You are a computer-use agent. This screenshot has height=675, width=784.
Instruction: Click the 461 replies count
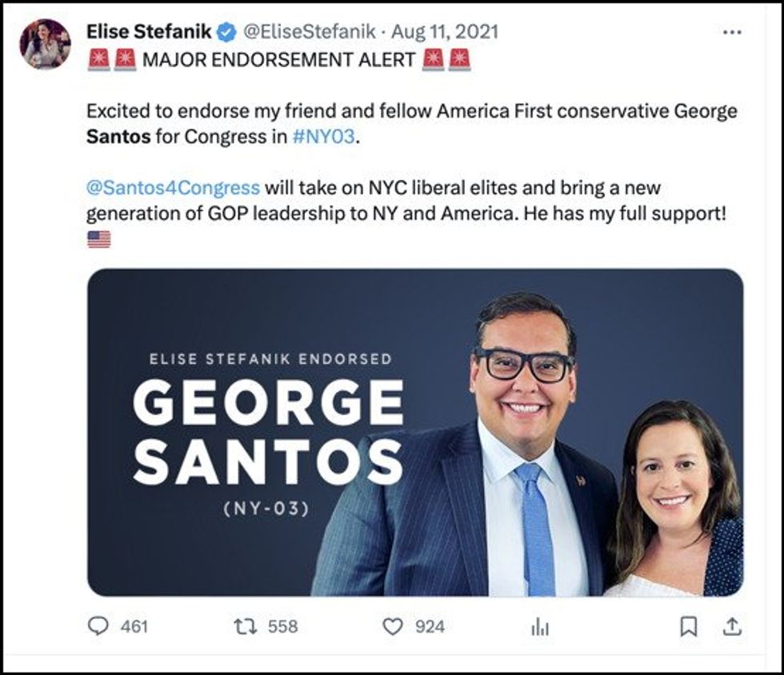(134, 626)
